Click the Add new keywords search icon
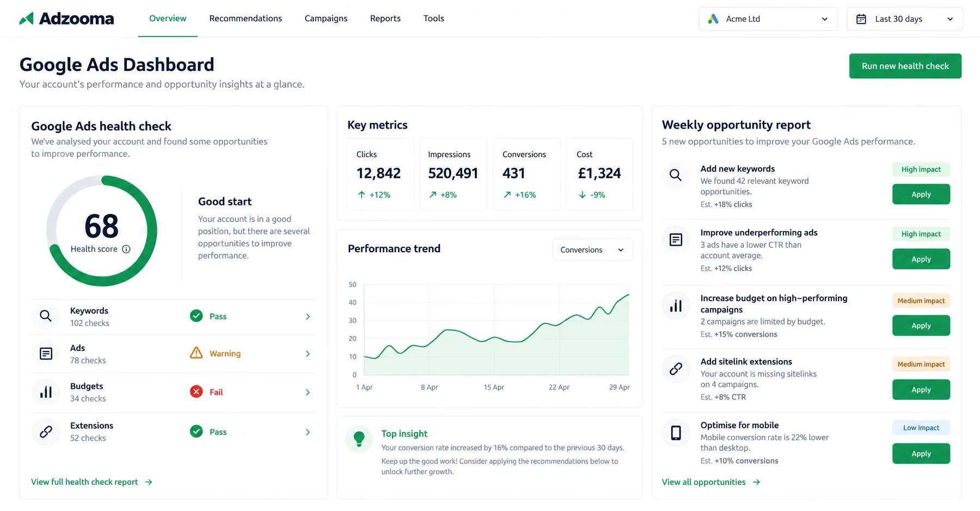This screenshot has width=980, height=511. coord(676,175)
